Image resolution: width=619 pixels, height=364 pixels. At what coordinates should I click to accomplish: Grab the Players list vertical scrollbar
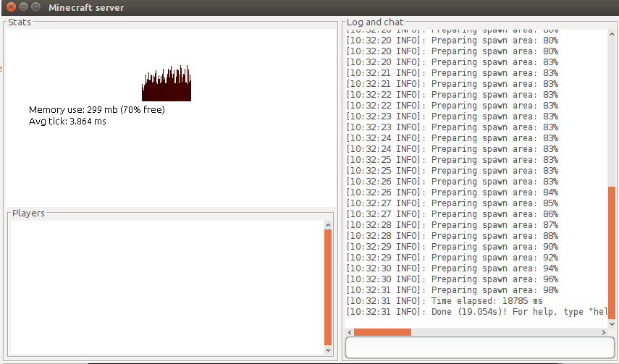(328, 287)
